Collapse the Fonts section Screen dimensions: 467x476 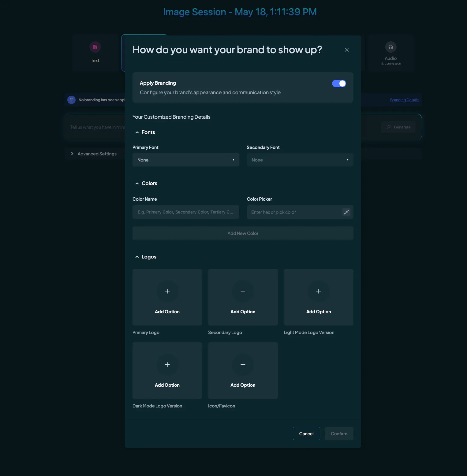pyautogui.click(x=137, y=132)
